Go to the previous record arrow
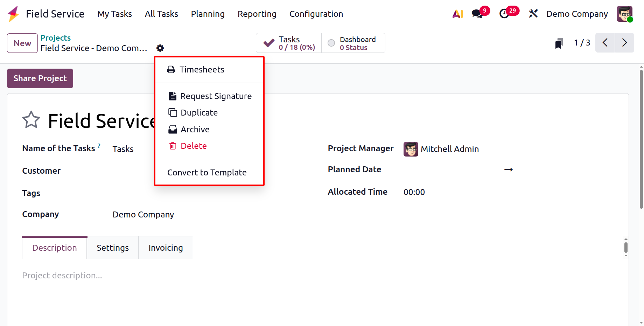The height and width of the screenshot is (326, 644). tap(605, 43)
